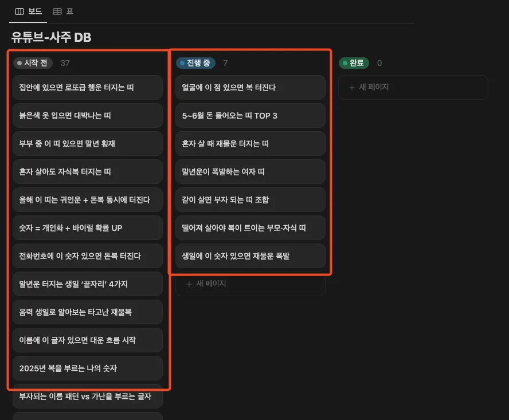Click the board icon beside 보드

pyautogui.click(x=19, y=11)
